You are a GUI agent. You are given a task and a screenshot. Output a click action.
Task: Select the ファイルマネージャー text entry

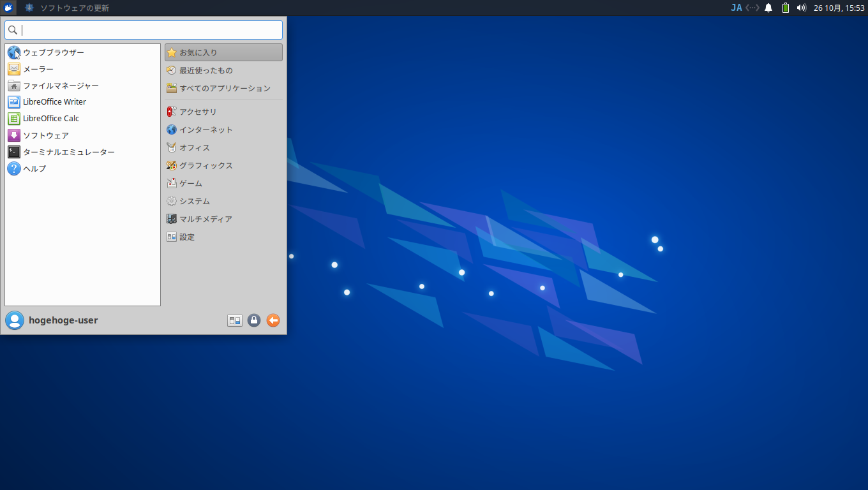(61, 85)
